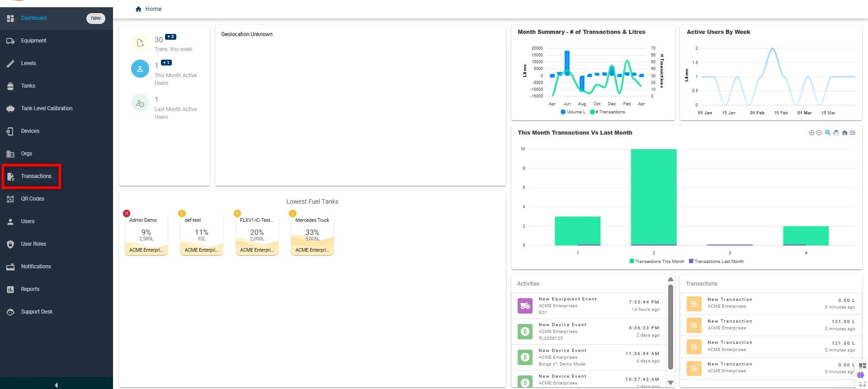Image resolution: width=868 pixels, height=389 pixels.
Task: Open the def-test tank card
Action: coord(202,235)
